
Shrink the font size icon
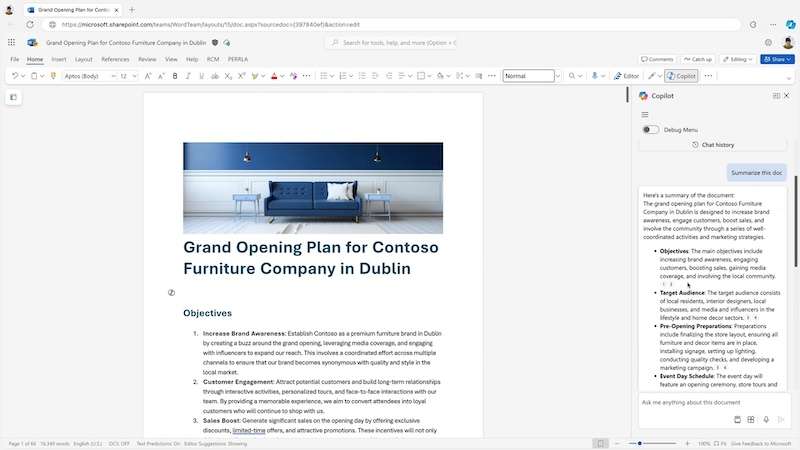[x=161, y=76]
